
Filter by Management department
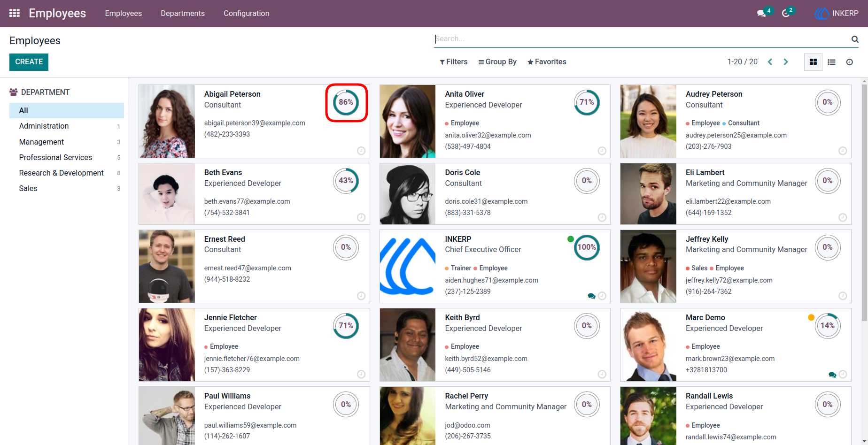coord(67,142)
